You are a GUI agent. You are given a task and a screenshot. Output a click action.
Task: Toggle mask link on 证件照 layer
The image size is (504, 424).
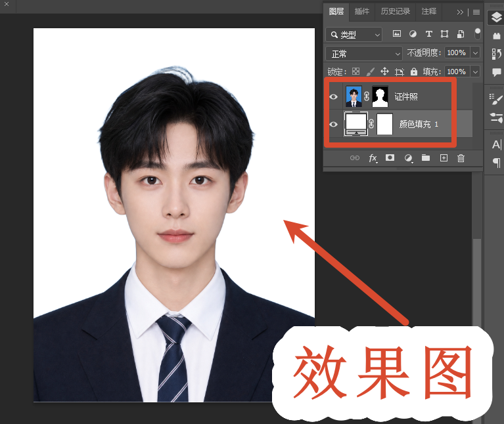click(367, 96)
